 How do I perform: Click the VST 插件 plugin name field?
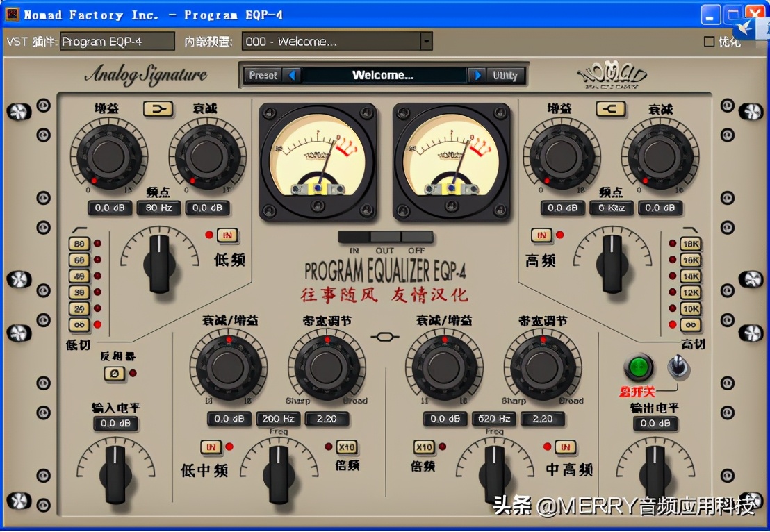[x=116, y=41]
